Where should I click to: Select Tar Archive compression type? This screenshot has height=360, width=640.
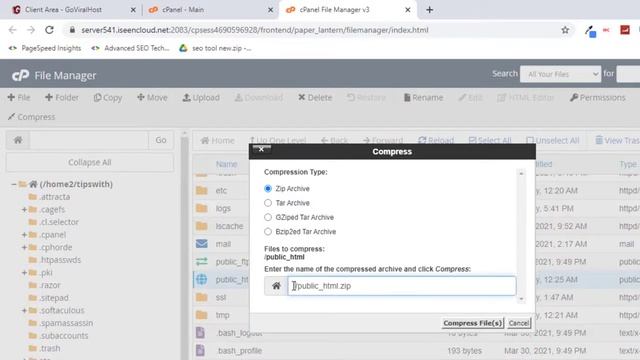pyautogui.click(x=268, y=203)
